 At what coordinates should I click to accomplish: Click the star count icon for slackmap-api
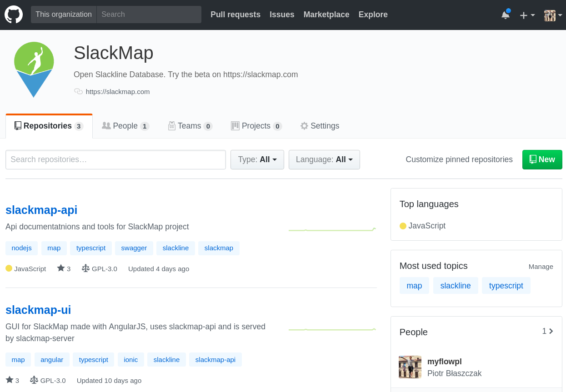click(x=61, y=268)
